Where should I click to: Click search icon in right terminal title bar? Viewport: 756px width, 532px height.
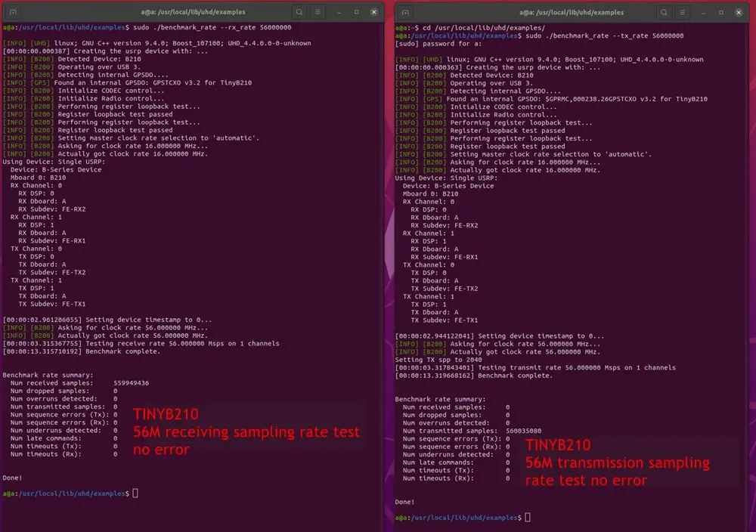tap(664, 13)
